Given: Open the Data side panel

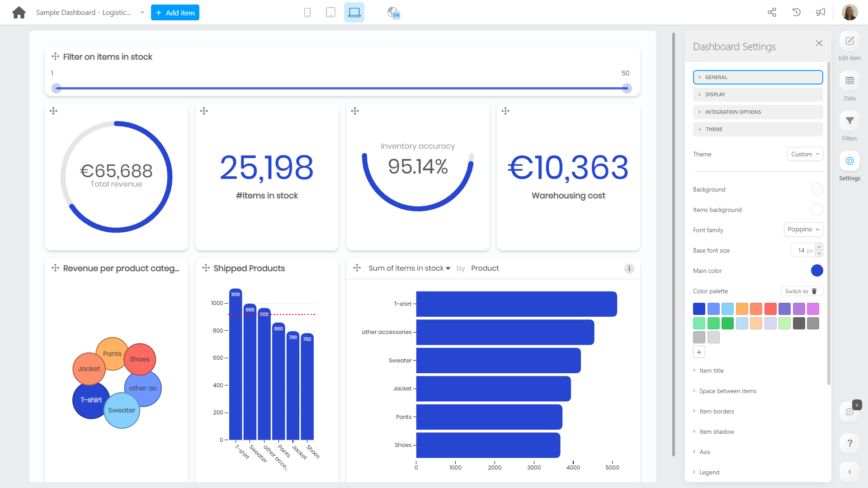Looking at the screenshot, I should point(849,81).
